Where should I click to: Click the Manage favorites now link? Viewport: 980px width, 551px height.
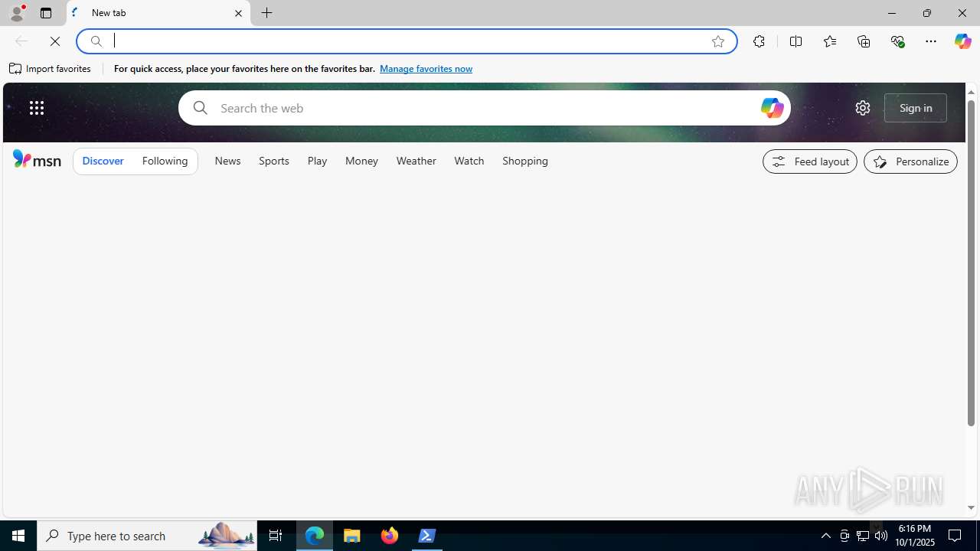pos(426,69)
